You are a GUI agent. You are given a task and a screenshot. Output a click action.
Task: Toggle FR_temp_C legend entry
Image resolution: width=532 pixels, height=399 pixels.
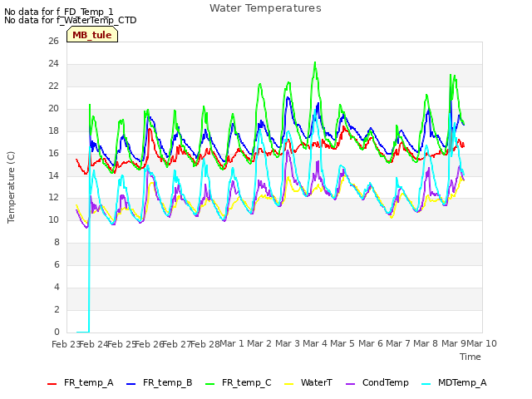click(239, 382)
